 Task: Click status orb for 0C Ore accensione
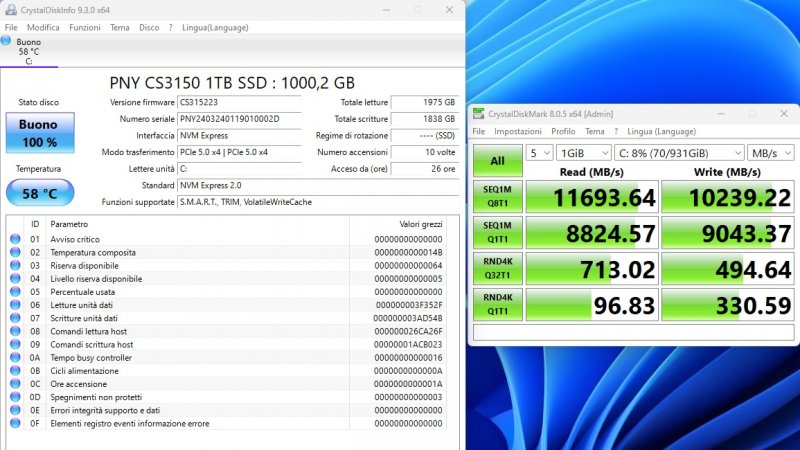(x=15, y=384)
